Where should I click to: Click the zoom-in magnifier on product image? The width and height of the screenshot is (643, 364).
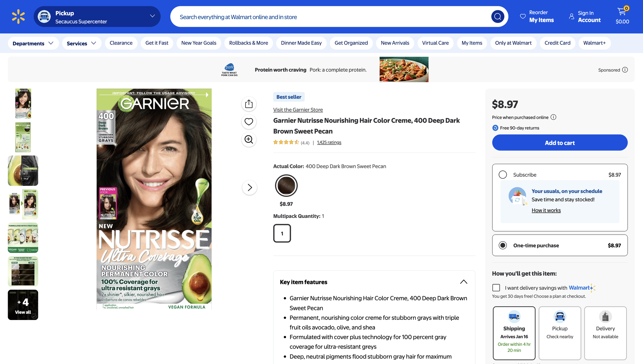pyautogui.click(x=249, y=139)
